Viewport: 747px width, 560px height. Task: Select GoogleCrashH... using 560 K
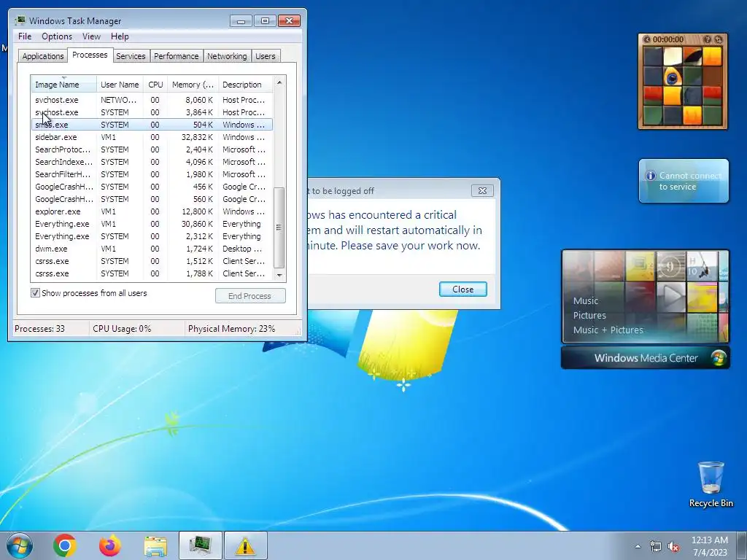(x=152, y=199)
